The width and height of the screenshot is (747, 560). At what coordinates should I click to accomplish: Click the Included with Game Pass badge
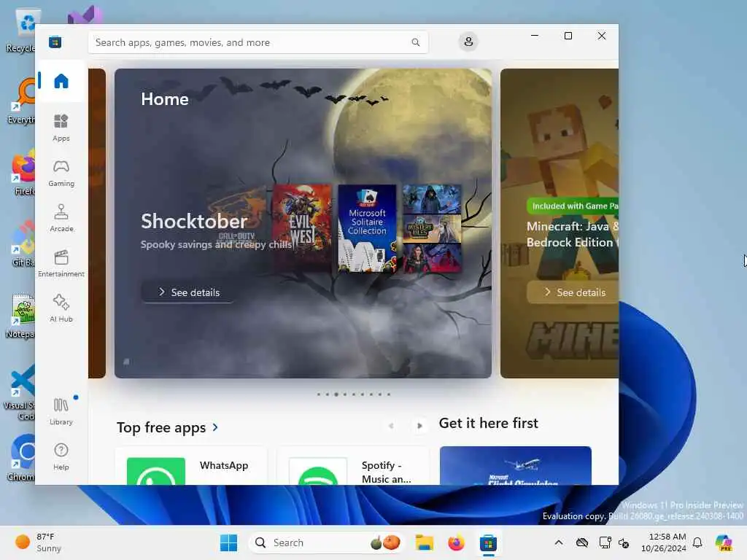click(573, 206)
